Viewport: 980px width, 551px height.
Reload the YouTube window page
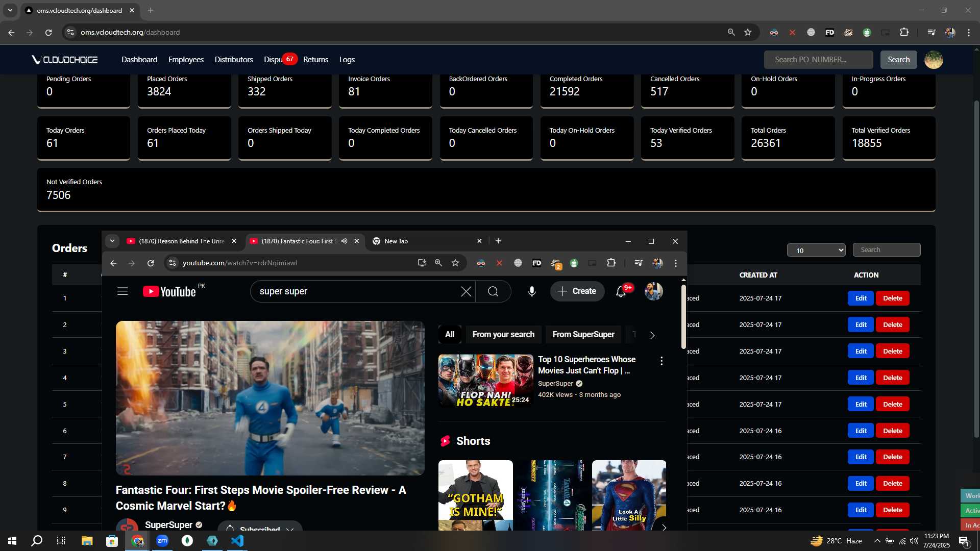tap(151, 263)
